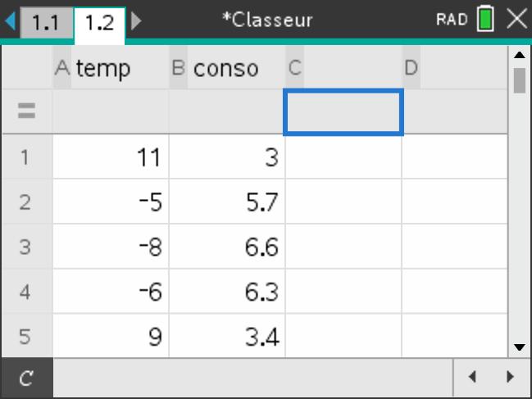
Task: Click the next page arrow icon
Action: [x=136, y=21]
